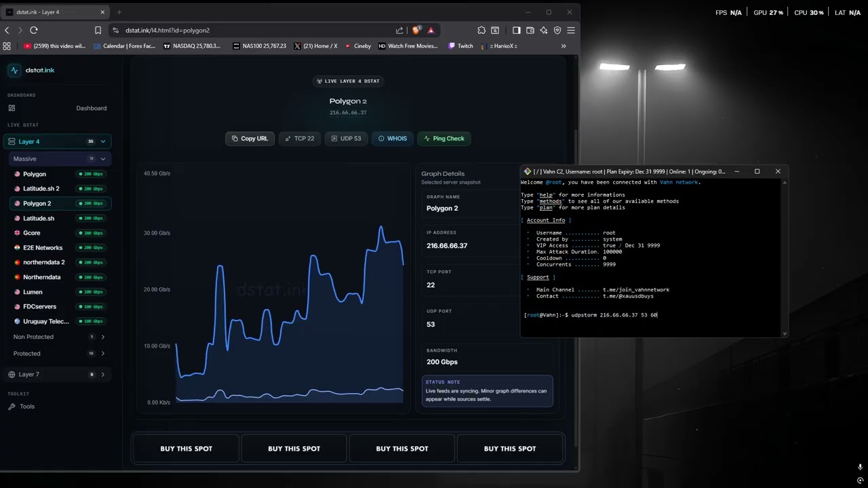Click the globe icon beside Layer 7
Screen dimensions: 868x488
coord(12,374)
